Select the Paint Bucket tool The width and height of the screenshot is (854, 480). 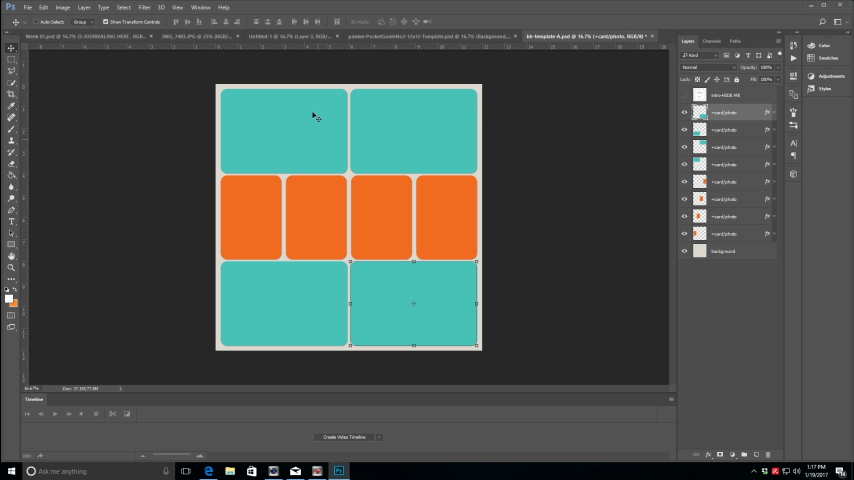11,175
